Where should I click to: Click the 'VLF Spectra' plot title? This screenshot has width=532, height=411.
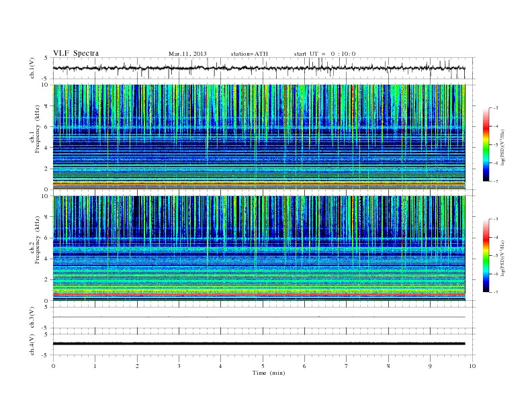pos(76,53)
